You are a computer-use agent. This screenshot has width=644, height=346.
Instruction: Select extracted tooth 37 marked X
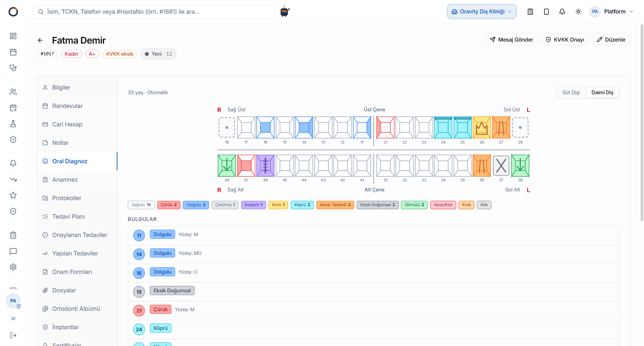click(x=501, y=166)
